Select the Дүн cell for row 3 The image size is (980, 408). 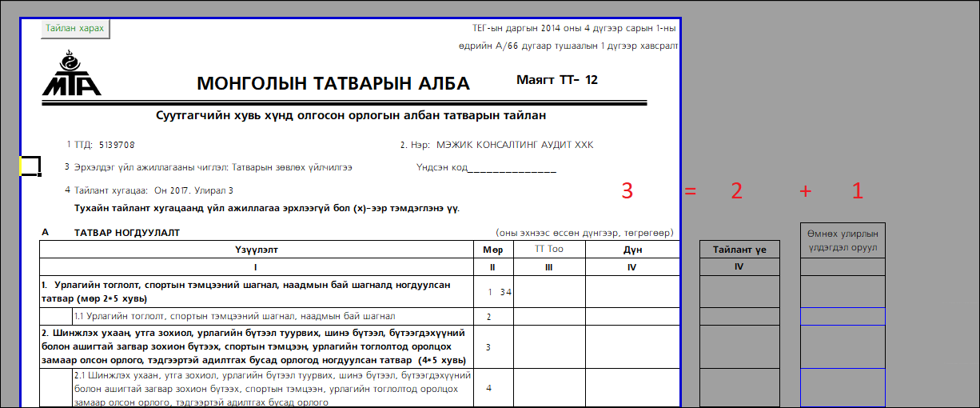pos(632,346)
